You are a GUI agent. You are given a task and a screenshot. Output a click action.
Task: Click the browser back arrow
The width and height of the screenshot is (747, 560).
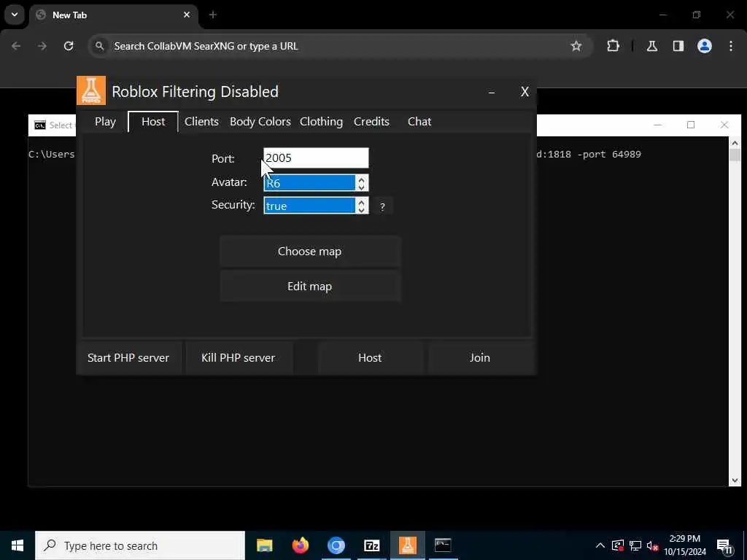(x=16, y=46)
